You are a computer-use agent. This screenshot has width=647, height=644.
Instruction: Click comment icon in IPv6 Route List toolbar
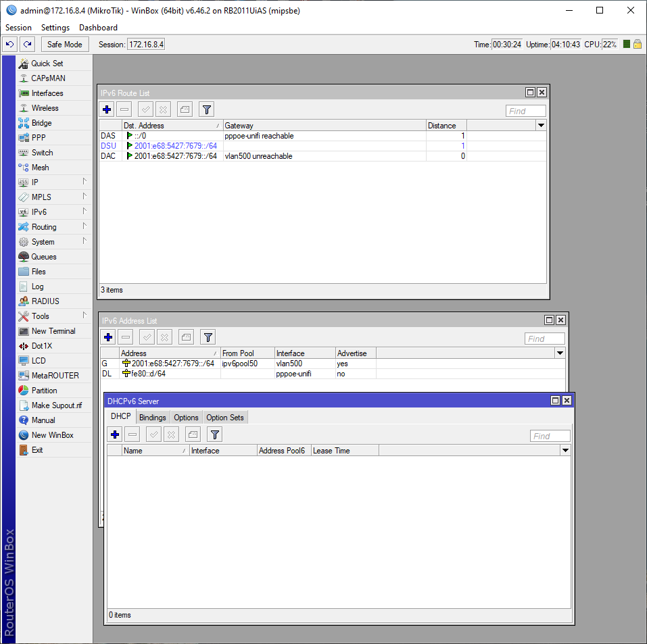[185, 109]
